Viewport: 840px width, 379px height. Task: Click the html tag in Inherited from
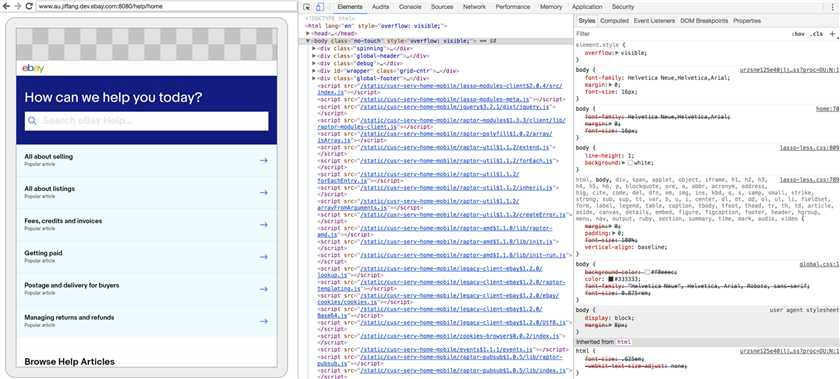coord(623,341)
